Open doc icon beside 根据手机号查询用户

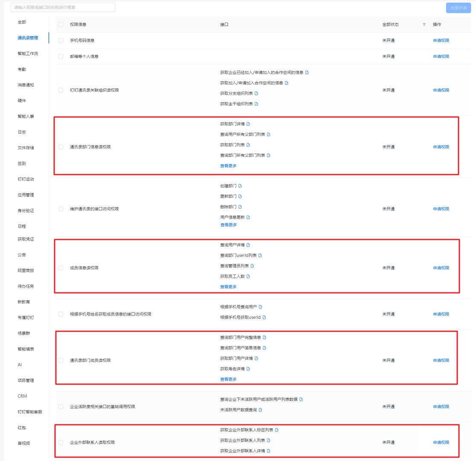pos(261,307)
